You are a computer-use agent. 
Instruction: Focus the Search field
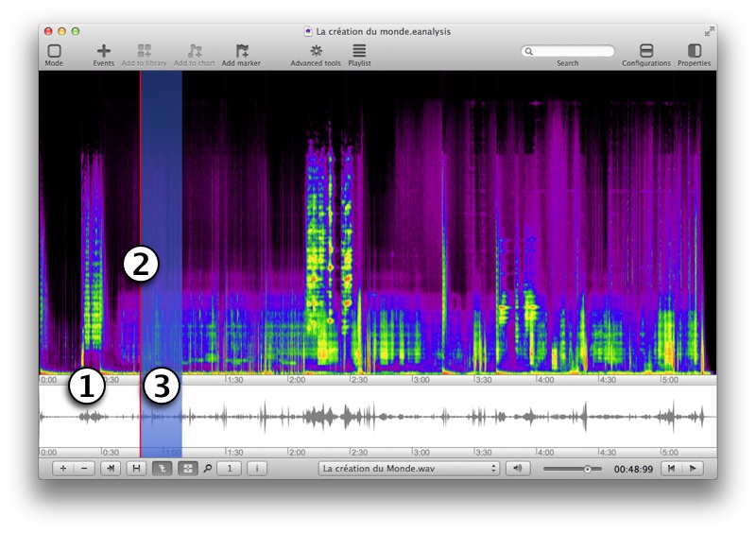568,51
